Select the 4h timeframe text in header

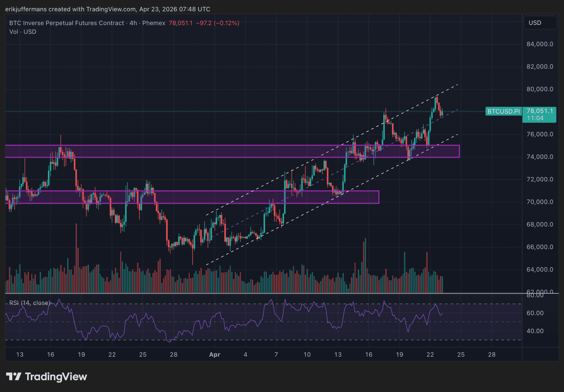coord(133,23)
